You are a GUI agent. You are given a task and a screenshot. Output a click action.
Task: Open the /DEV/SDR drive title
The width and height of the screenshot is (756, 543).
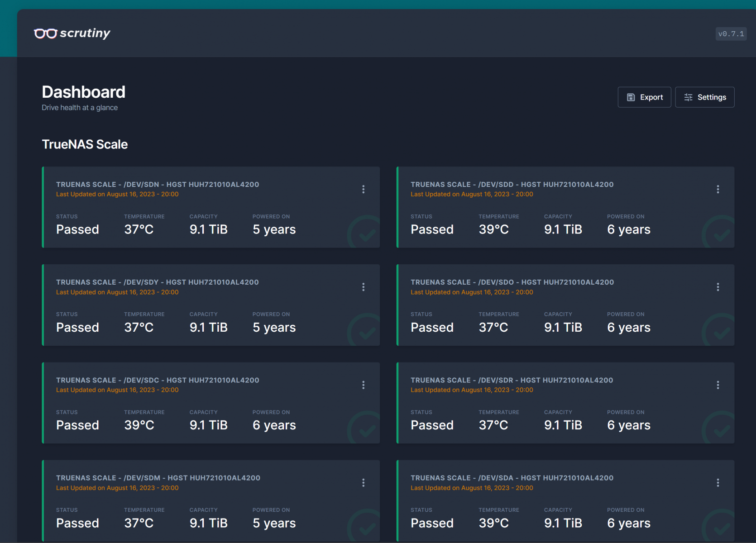click(x=512, y=380)
